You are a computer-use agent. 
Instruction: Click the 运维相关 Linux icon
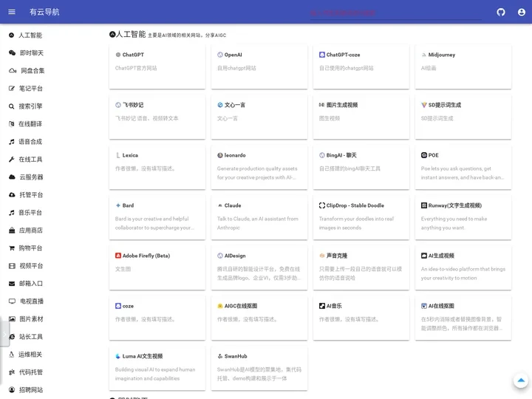point(12,355)
